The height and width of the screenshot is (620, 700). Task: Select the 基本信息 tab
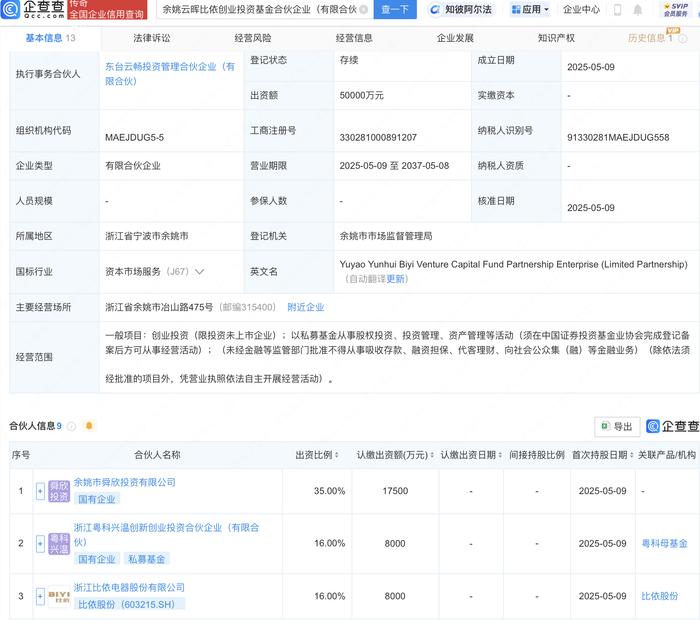[50, 38]
